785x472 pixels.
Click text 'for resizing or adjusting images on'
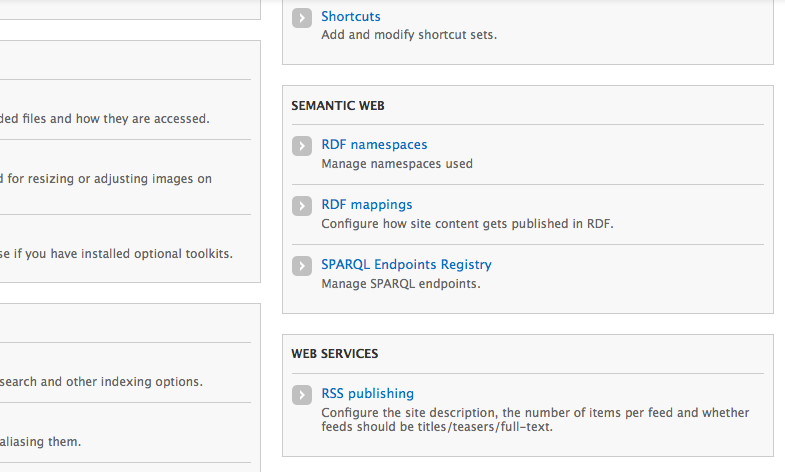[x=110, y=179]
